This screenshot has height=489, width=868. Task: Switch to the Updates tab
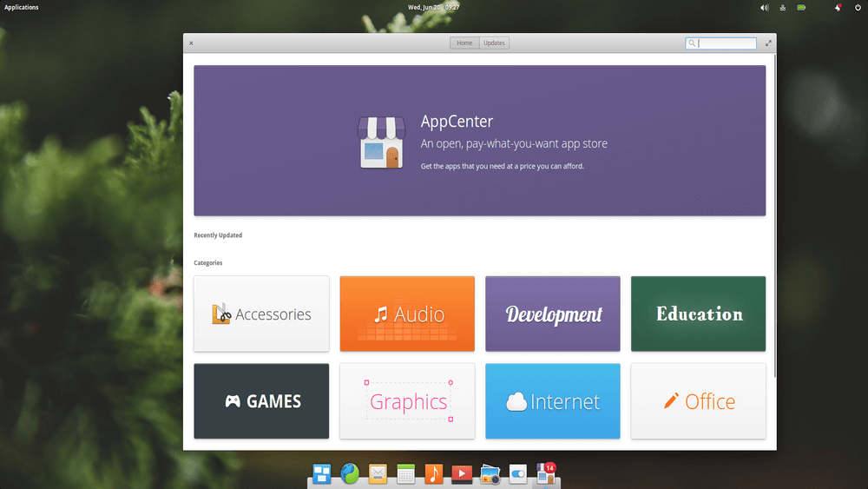click(494, 43)
